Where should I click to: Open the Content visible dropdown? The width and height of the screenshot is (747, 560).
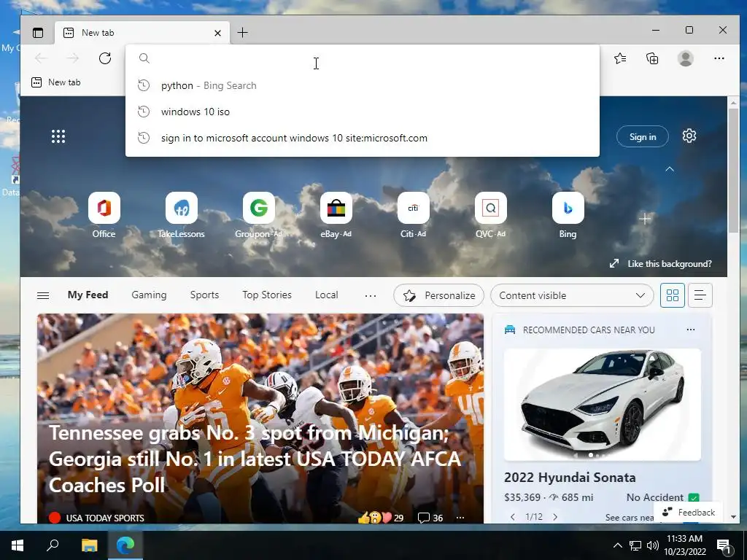pyautogui.click(x=572, y=295)
